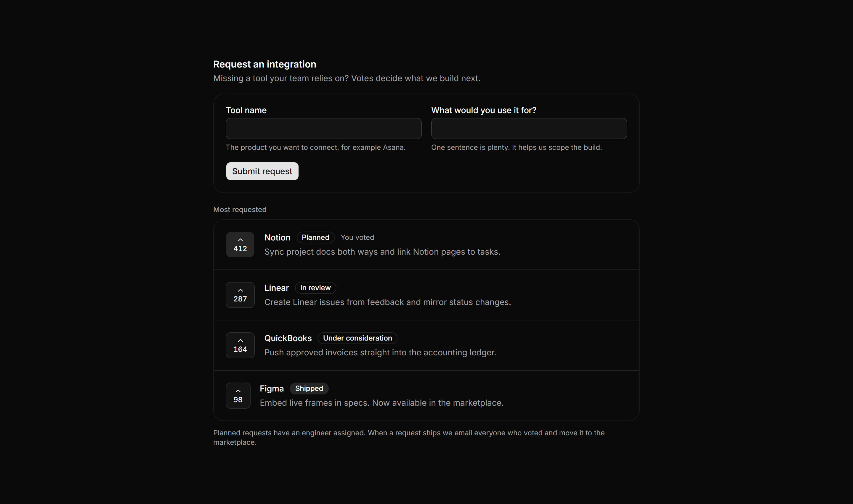This screenshot has height=504, width=853.
Task: Click the Linear description about mirroring status changes
Action: [388, 302]
